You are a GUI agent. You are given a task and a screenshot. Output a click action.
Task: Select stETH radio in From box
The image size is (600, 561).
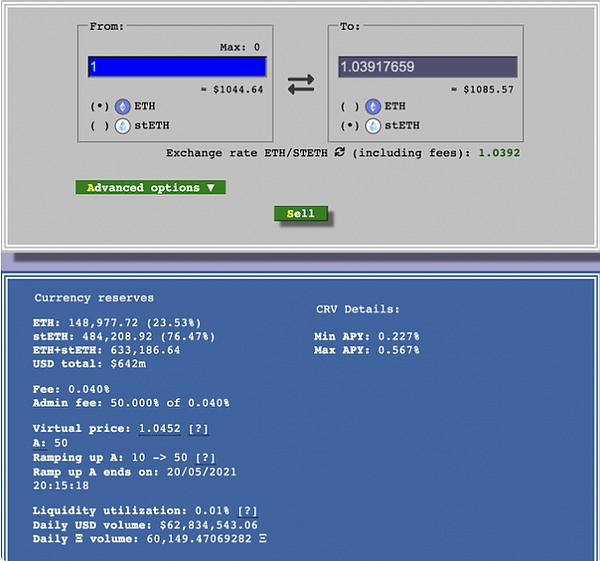[99, 126]
